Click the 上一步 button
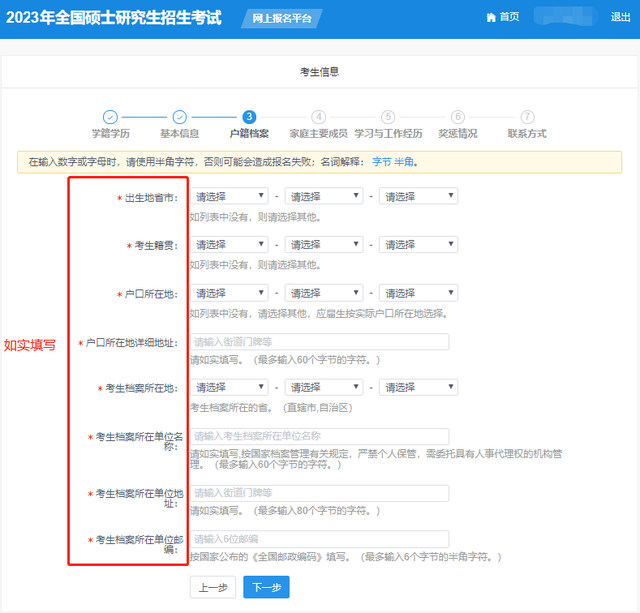Image resolution: width=640 pixels, height=613 pixels. coord(213,587)
